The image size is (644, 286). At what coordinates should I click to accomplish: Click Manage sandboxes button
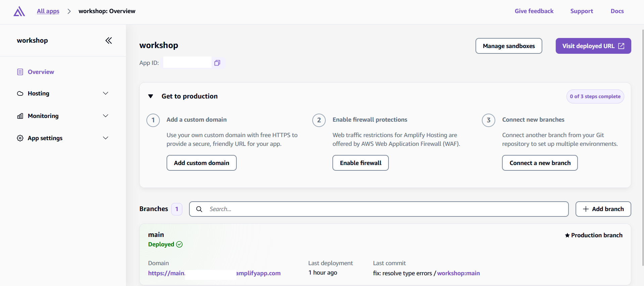509,46
